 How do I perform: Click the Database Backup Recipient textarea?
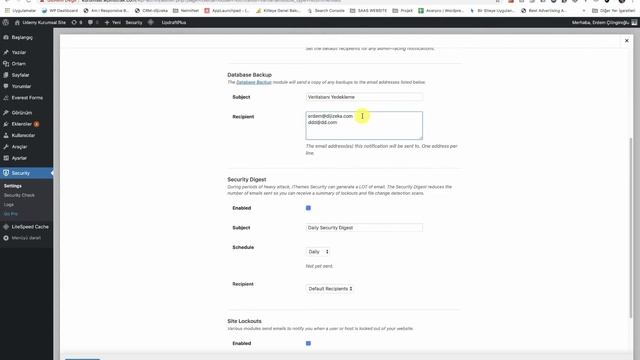coord(364,125)
